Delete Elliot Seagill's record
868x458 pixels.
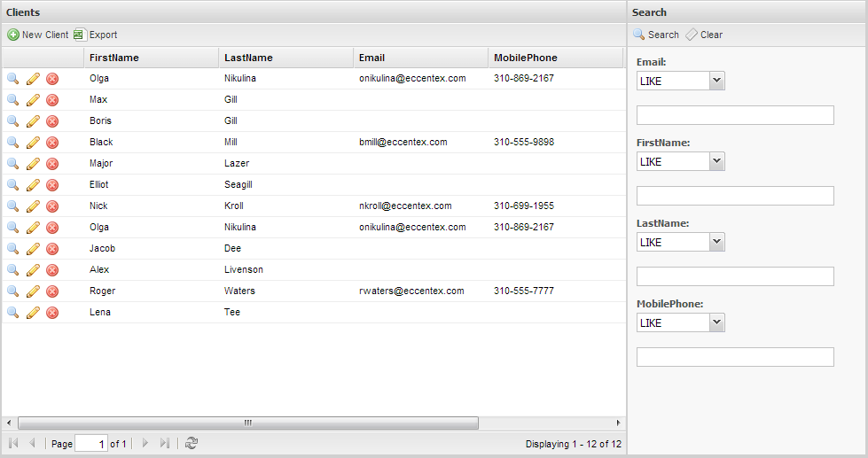click(52, 185)
